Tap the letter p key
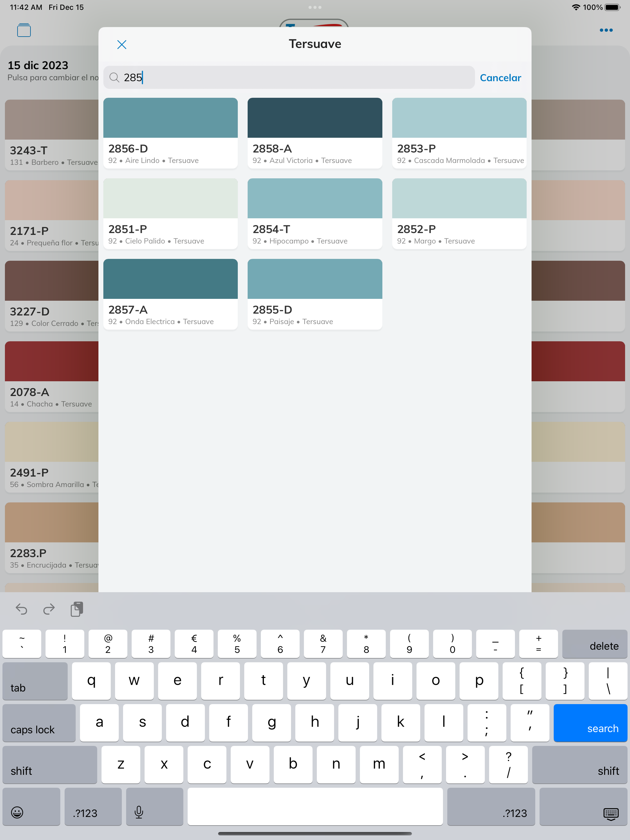The width and height of the screenshot is (630, 840). (x=479, y=681)
